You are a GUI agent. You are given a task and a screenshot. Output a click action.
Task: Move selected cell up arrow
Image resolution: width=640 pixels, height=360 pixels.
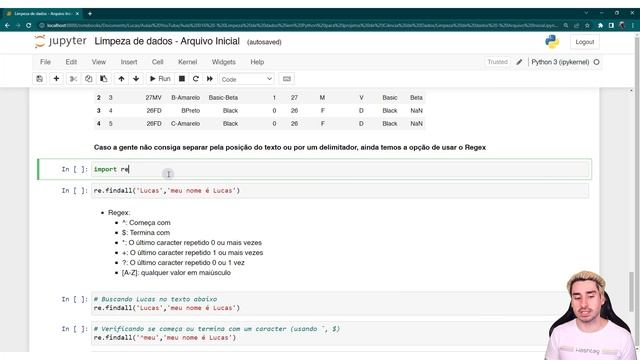(x=121, y=79)
